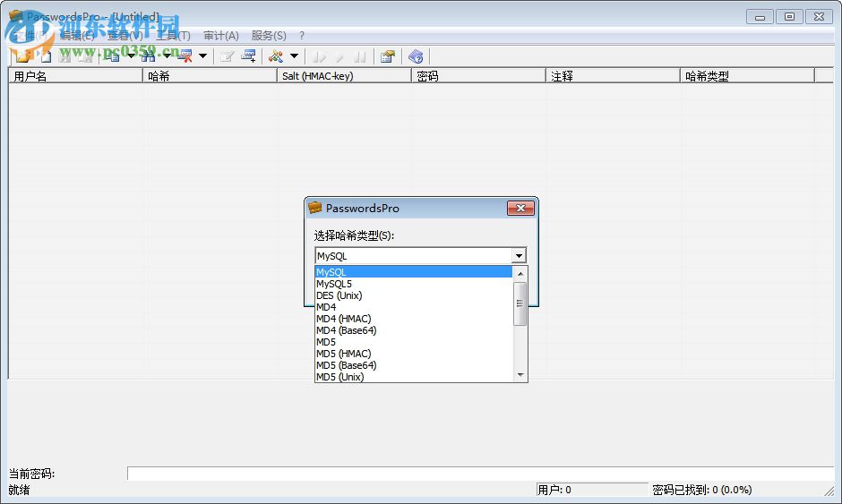Click the grayed pause attack icon
The image size is (842, 504).
coord(360,56)
